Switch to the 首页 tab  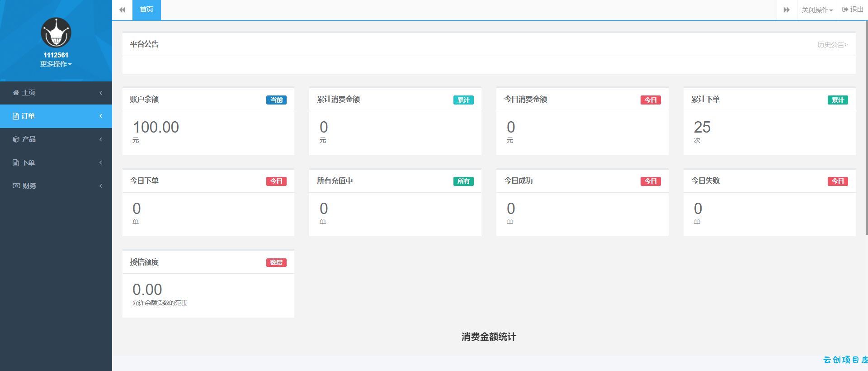pyautogui.click(x=146, y=10)
